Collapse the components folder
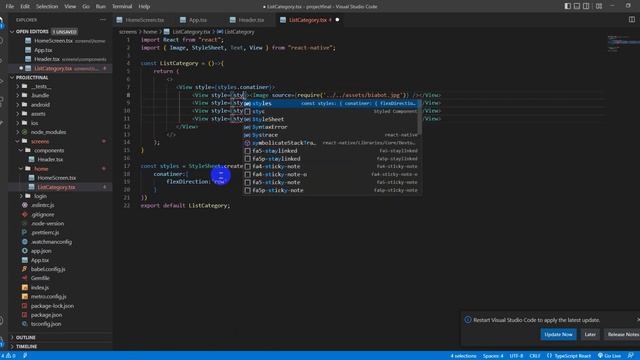640x360 pixels. coord(21,150)
